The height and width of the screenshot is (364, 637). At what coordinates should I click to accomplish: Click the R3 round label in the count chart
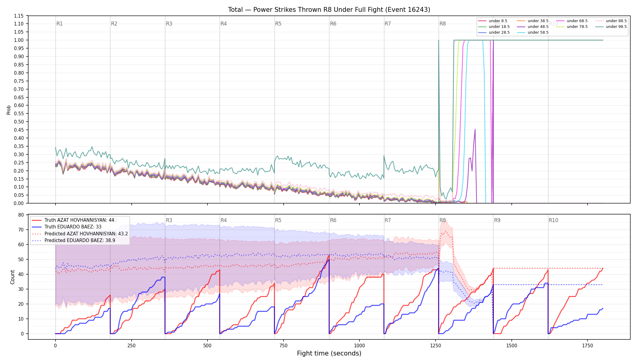[169, 220]
